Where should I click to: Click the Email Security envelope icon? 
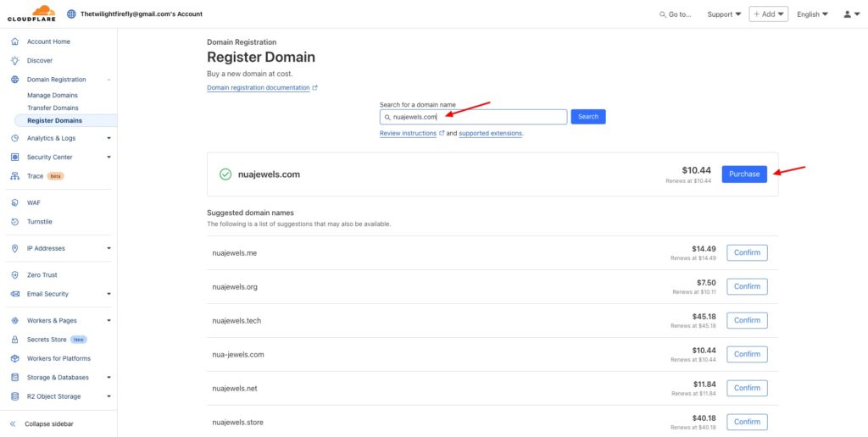click(x=15, y=294)
